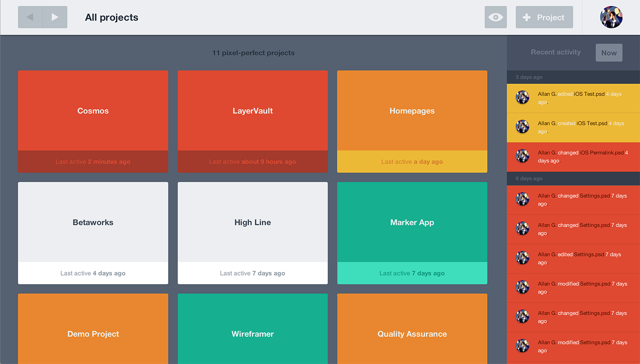Viewport: 640px width, 364px height.
Task: Click 'Last active 2 minutes ago' footer
Action: point(93,162)
